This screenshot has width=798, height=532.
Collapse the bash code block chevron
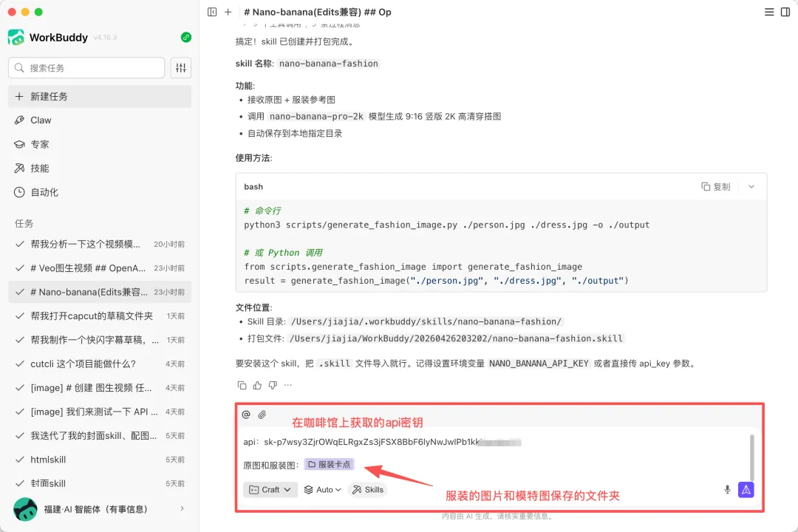(751, 187)
